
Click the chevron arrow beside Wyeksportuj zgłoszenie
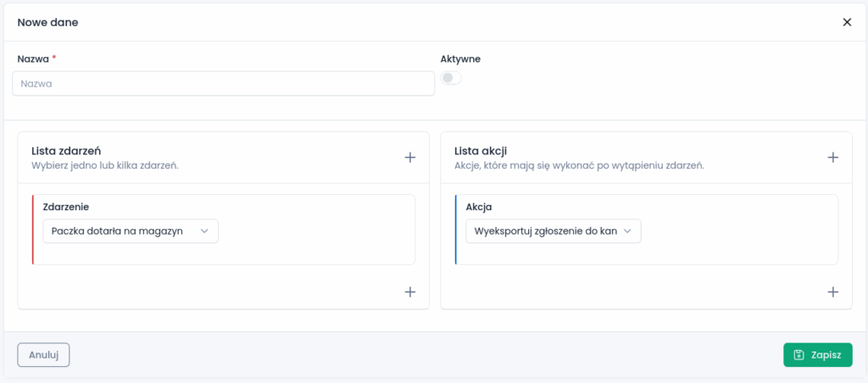pos(627,231)
